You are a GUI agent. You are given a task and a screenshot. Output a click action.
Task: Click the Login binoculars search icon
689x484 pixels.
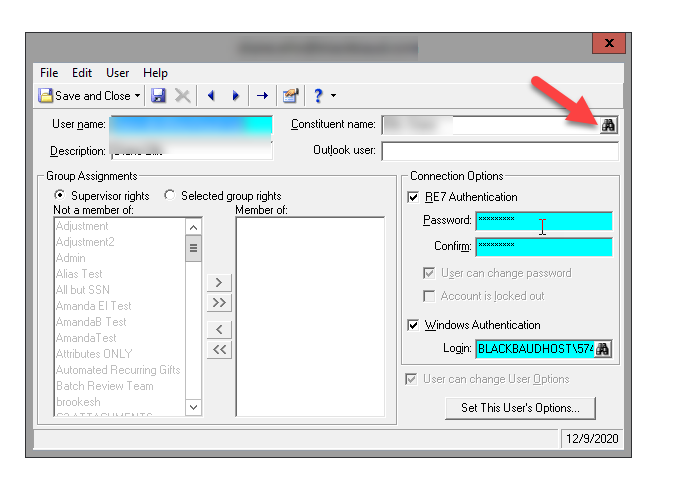pyautogui.click(x=603, y=349)
